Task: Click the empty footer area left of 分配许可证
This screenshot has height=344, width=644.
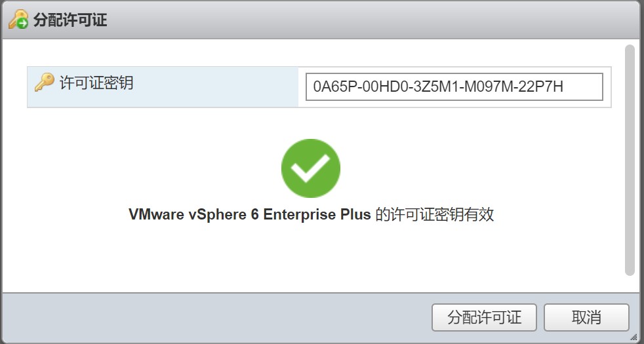Action: (216, 318)
